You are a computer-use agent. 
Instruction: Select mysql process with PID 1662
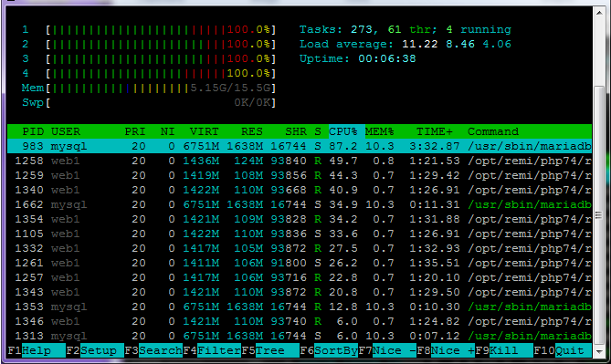pyautogui.click(x=300, y=204)
